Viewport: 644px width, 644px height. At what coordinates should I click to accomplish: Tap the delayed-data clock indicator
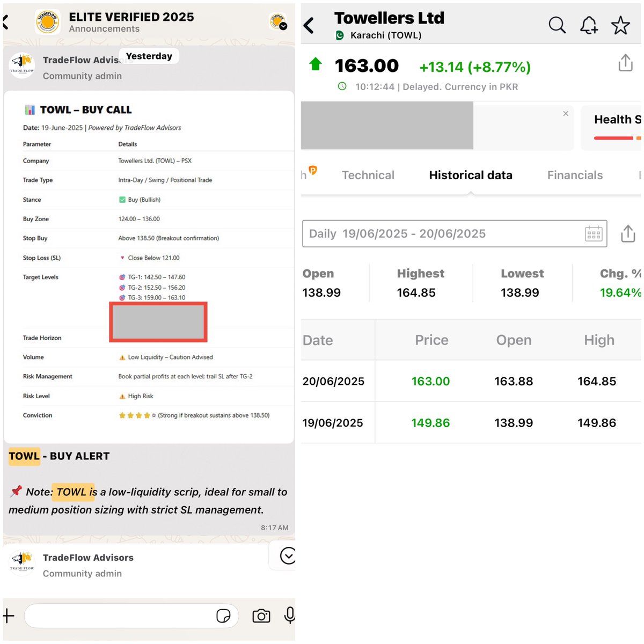(x=342, y=86)
